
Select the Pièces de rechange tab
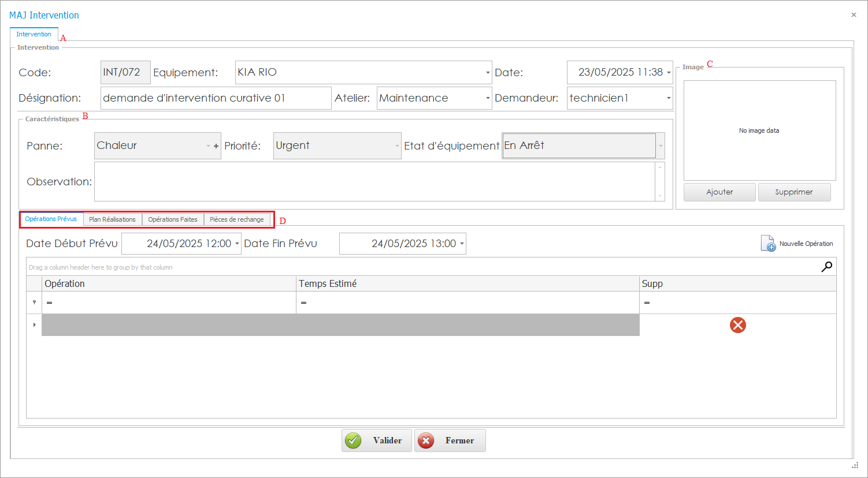pos(236,219)
